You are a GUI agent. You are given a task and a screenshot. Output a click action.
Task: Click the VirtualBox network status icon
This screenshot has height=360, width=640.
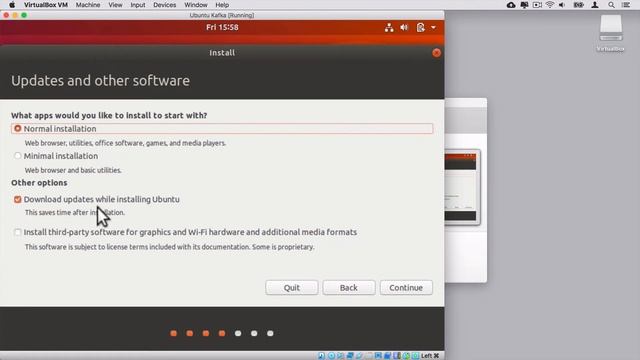point(350,356)
